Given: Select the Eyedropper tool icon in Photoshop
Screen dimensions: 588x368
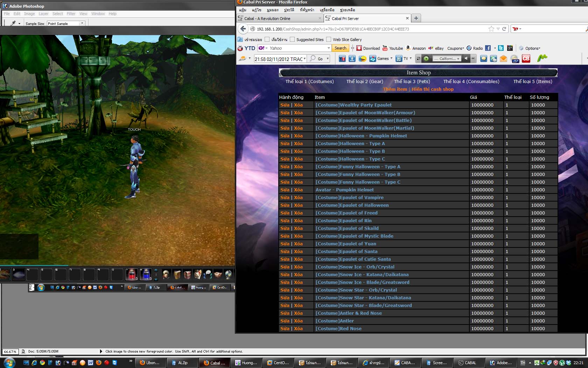Looking at the screenshot, I should pyautogui.click(x=13, y=23).
